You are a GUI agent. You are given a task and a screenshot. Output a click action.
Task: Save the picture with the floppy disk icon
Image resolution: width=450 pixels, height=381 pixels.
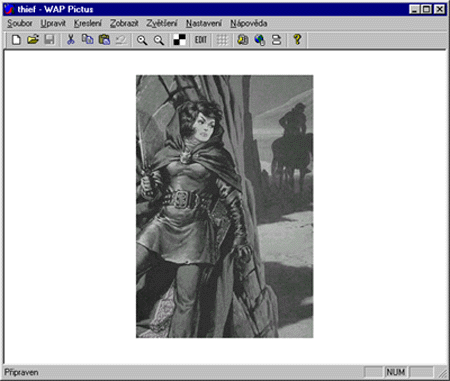(49, 40)
